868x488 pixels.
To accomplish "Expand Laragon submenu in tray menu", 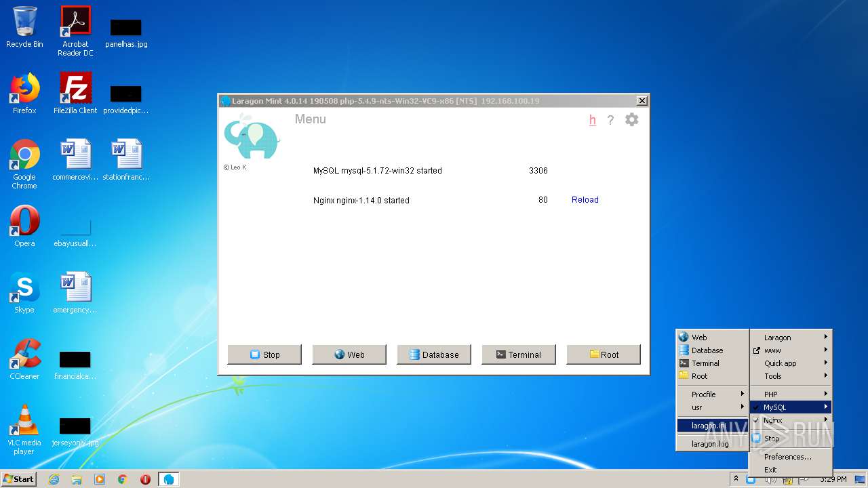I will click(x=791, y=338).
